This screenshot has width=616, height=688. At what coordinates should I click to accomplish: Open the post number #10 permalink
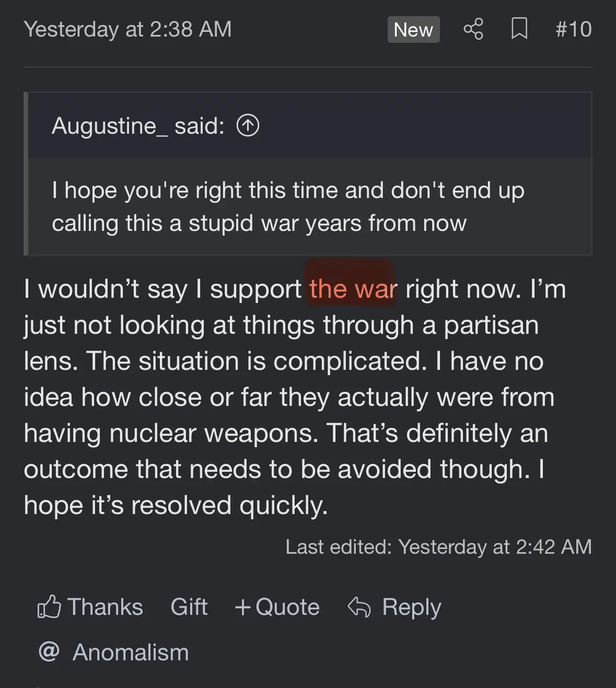pyautogui.click(x=573, y=29)
